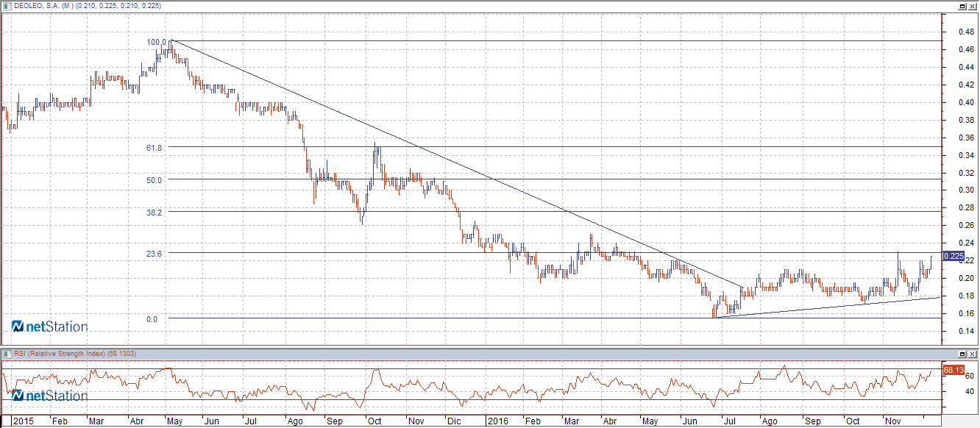Viewport: 980px width, 428px height.
Task: Close the DEOLEO chart panel
Action: pos(972,6)
